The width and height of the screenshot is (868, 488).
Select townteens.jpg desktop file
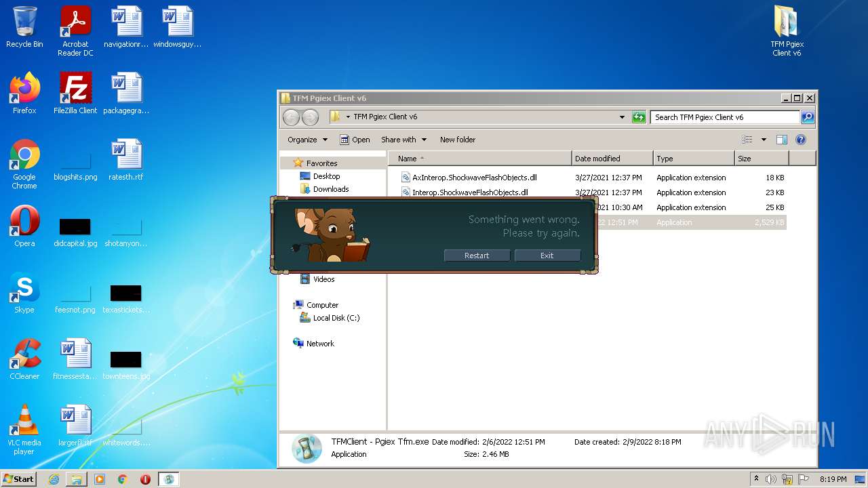click(126, 363)
